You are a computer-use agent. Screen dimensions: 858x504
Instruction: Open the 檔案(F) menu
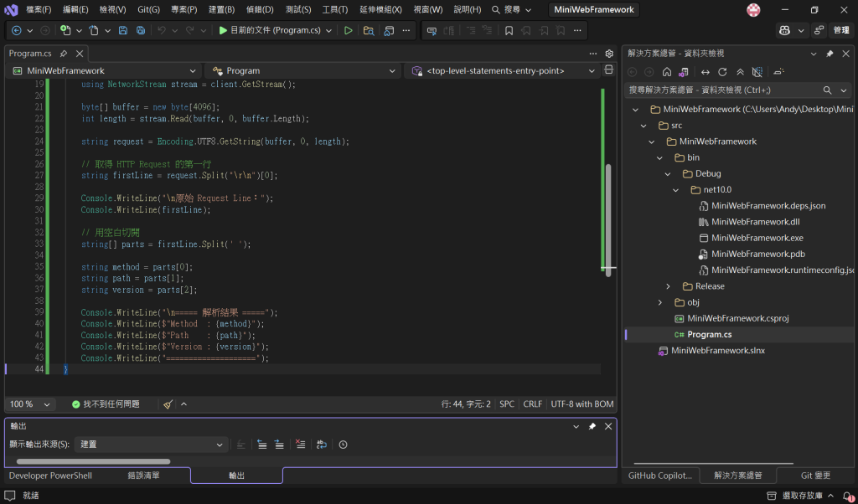[39, 10]
